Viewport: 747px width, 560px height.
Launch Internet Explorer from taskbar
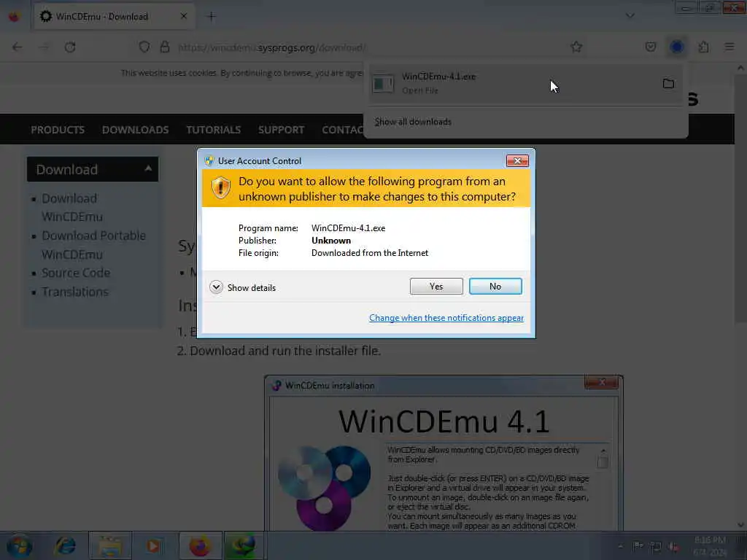tap(65, 545)
